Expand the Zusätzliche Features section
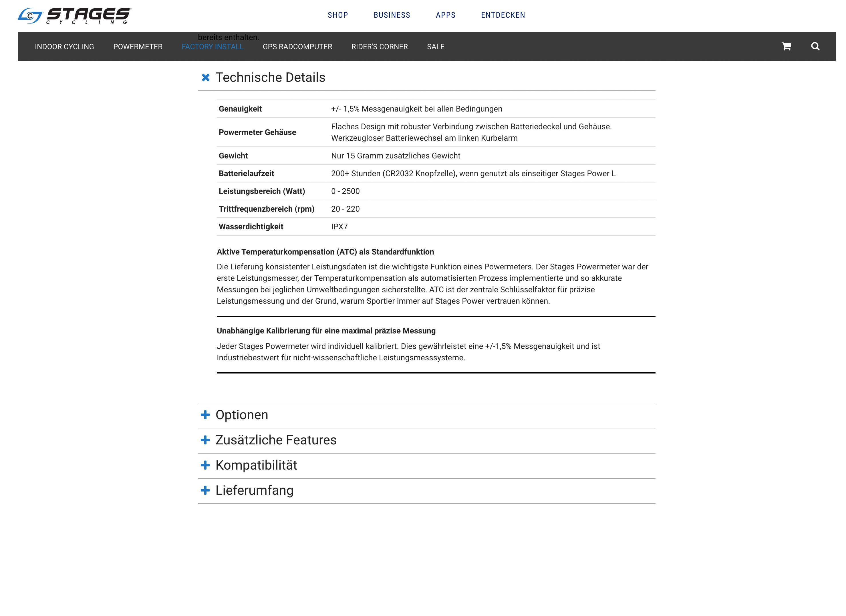The height and width of the screenshot is (616, 846). pos(276,440)
